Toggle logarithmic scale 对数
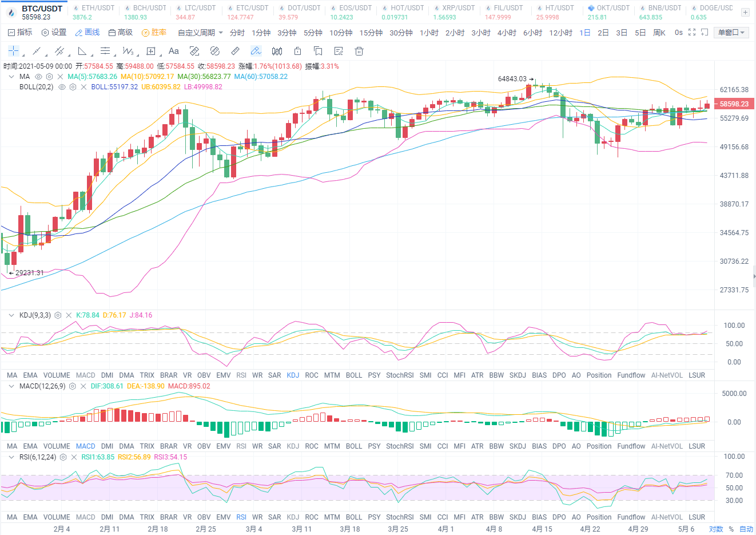Screen dimensions: 756x535 pyautogui.click(x=716, y=529)
